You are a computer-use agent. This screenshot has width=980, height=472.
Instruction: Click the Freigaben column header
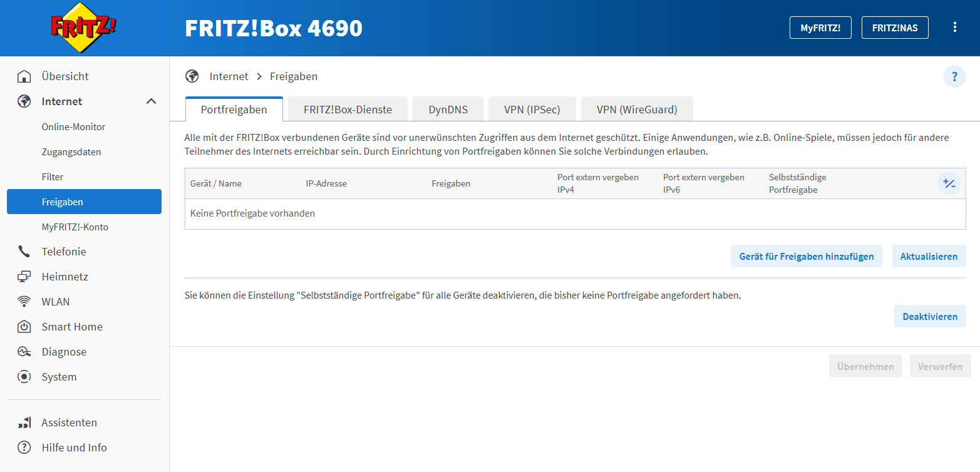click(451, 183)
